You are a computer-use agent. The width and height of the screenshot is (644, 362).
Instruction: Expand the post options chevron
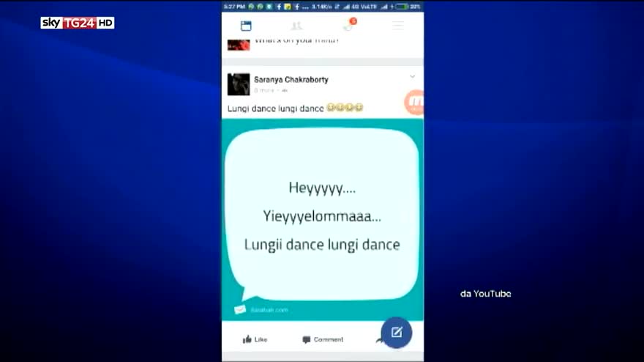412,77
